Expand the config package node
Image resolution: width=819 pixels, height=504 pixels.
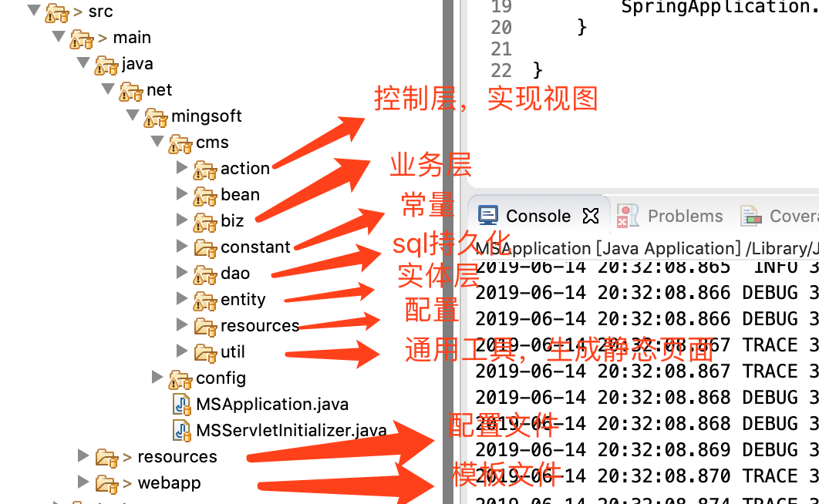point(157,378)
